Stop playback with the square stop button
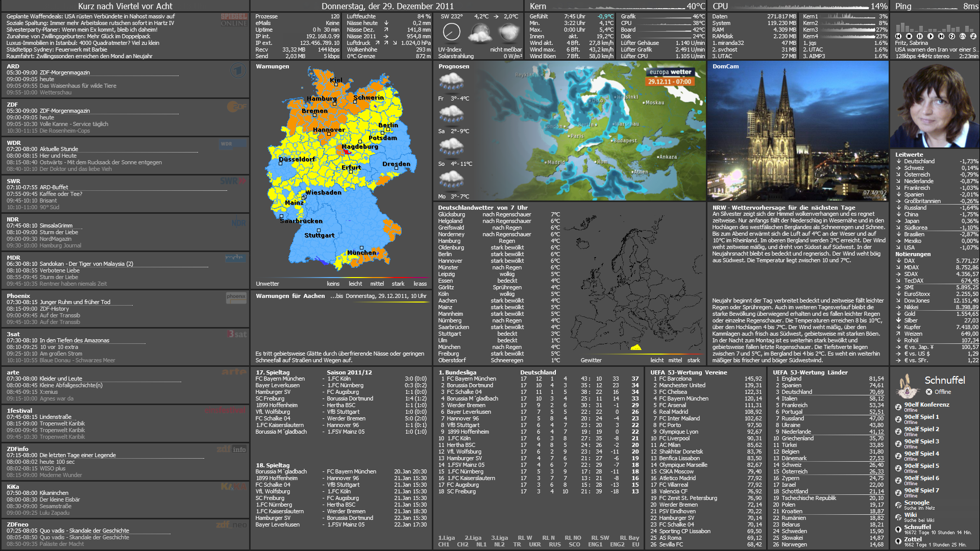 click(x=909, y=36)
